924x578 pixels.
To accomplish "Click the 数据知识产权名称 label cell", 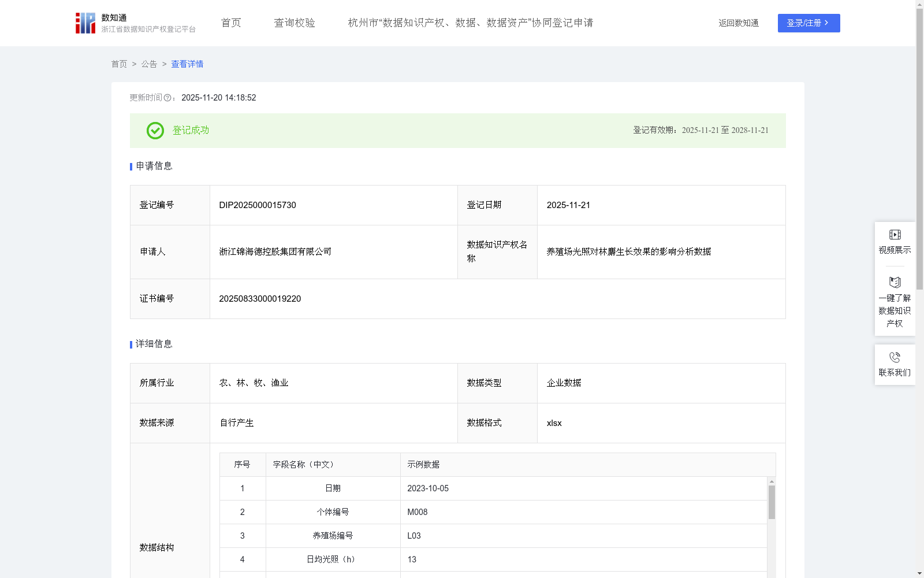I will coord(497,252).
